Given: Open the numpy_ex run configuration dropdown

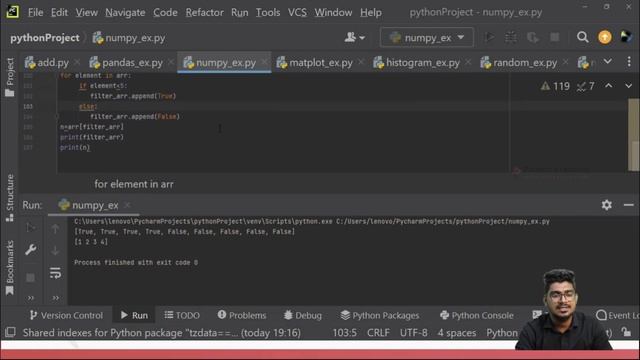Looking at the screenshot, I should click(x=427, y=38).
